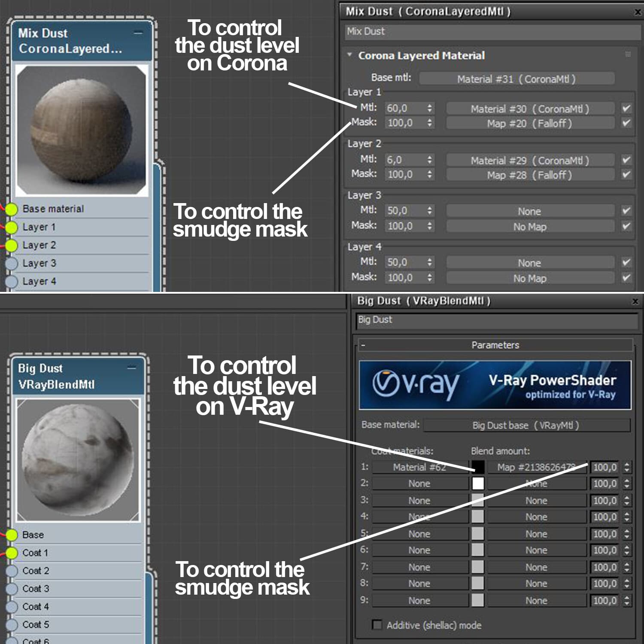This screenshot has height=644, width=644.
Task: Click the Layer 1 Mtl value field 60,0
Action: tap(405, 108)
